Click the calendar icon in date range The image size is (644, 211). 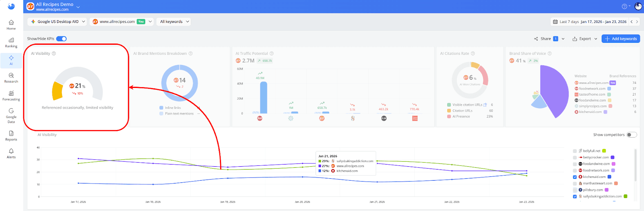pyautogui.click(x=555, y=22)
